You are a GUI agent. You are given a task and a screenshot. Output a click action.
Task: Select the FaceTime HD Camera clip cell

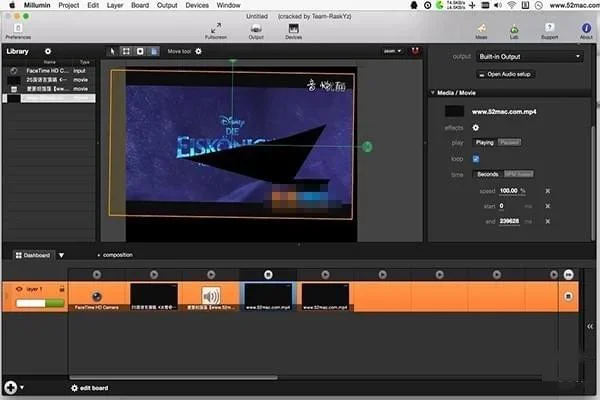pyautogui.click(x=97, y=296)
